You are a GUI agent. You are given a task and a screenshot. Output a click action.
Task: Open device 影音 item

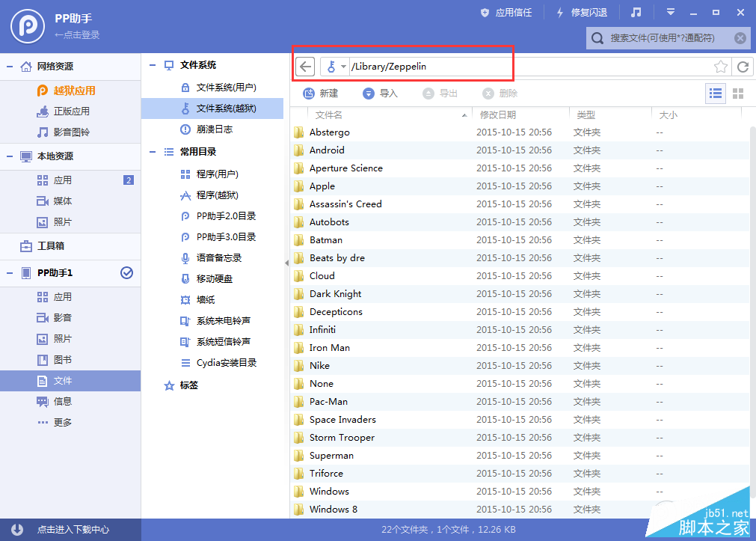click(x=70, y=317)
